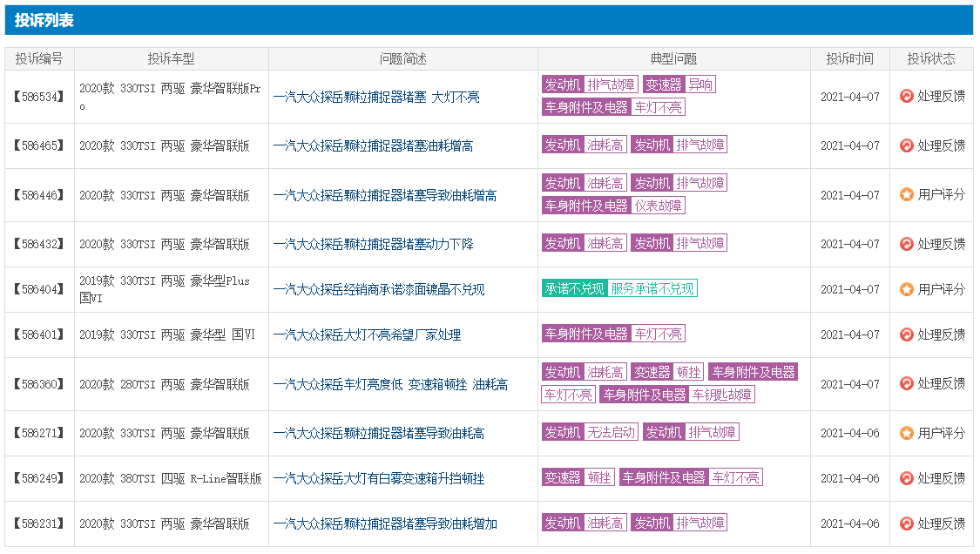This screenshot has height=554, width=980.
Task: Click complaint number 【586271】
Action: 39,433
